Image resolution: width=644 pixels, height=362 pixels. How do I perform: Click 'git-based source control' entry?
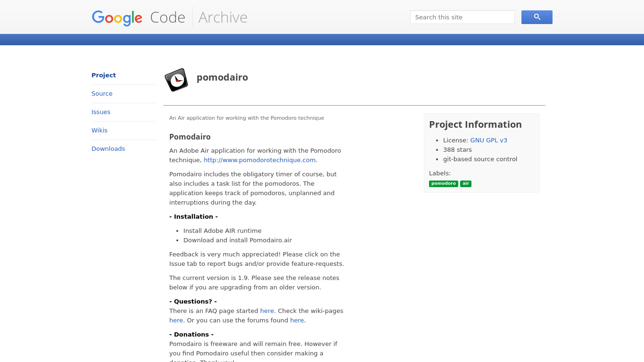click(480, 159)
